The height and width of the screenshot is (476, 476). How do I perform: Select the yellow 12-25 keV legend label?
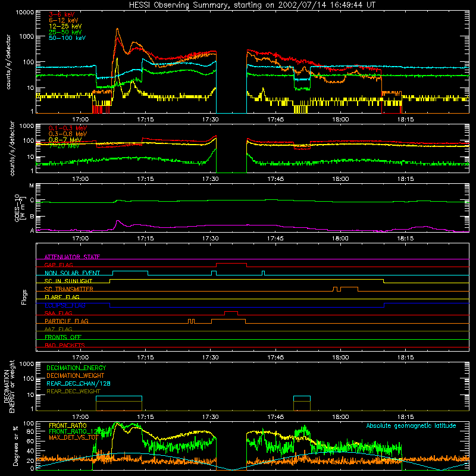click(65, 26)
